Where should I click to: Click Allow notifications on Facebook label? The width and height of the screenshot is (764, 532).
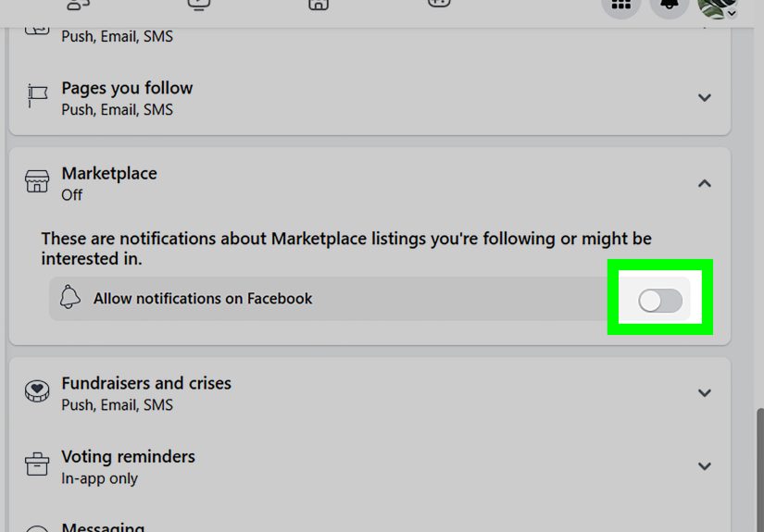click(x=203, y=298)
